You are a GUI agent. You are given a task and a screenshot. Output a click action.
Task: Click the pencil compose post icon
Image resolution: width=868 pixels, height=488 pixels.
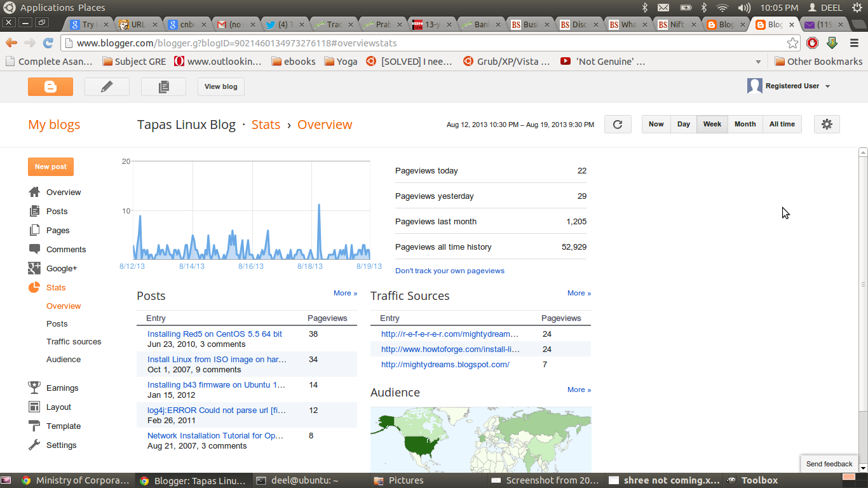click(x=107, y=86)
